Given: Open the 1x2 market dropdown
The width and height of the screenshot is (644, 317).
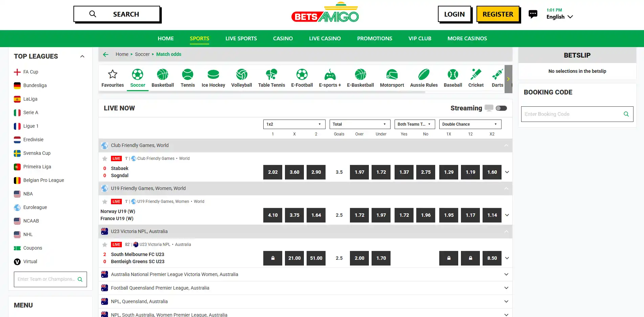Looking at the screenshot, I should (294, 124).
